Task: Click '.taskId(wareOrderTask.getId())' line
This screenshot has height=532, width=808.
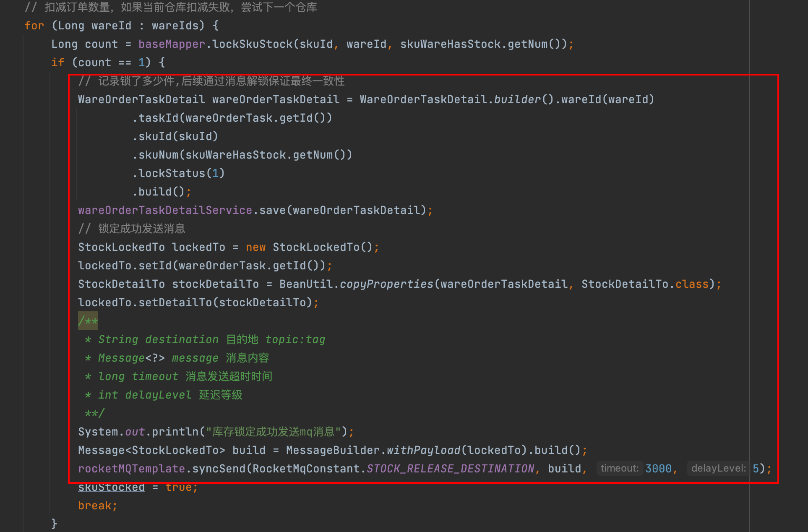Action: click(232, 118)
